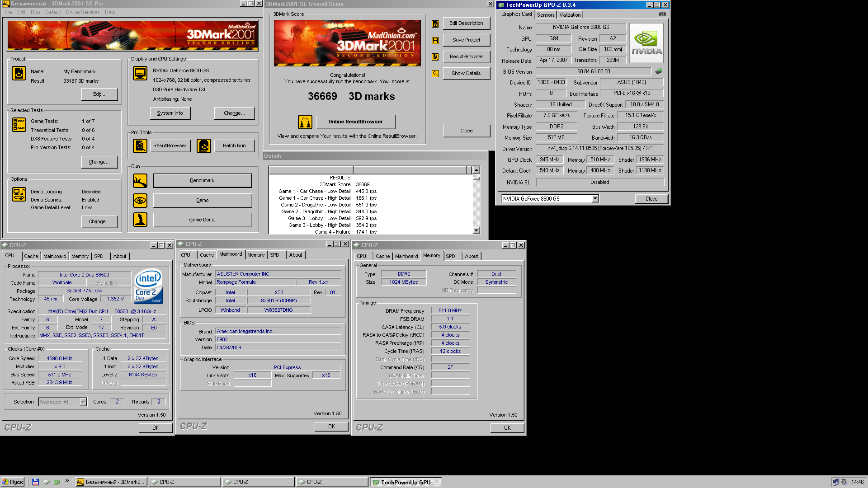
Task: Switch to the Validation tab in GPU-Z
Action: pyautogui.click(x=570, y=15)
